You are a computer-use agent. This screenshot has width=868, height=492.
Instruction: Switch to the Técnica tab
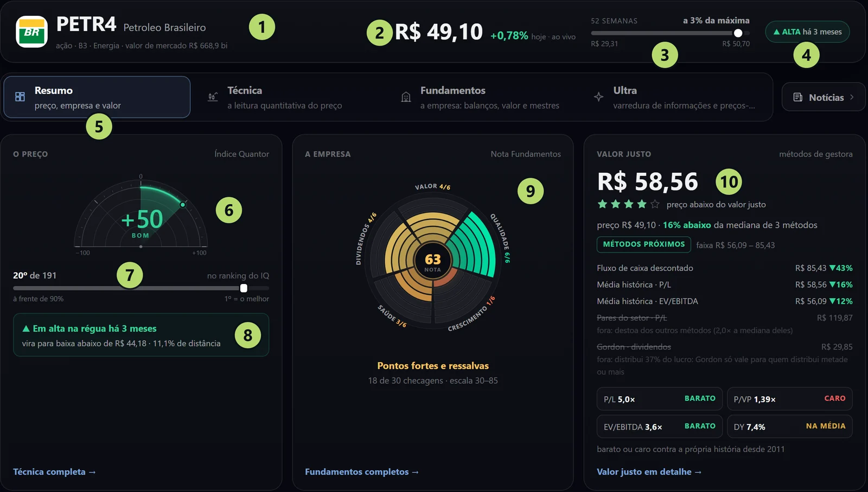tap(289, 97)
